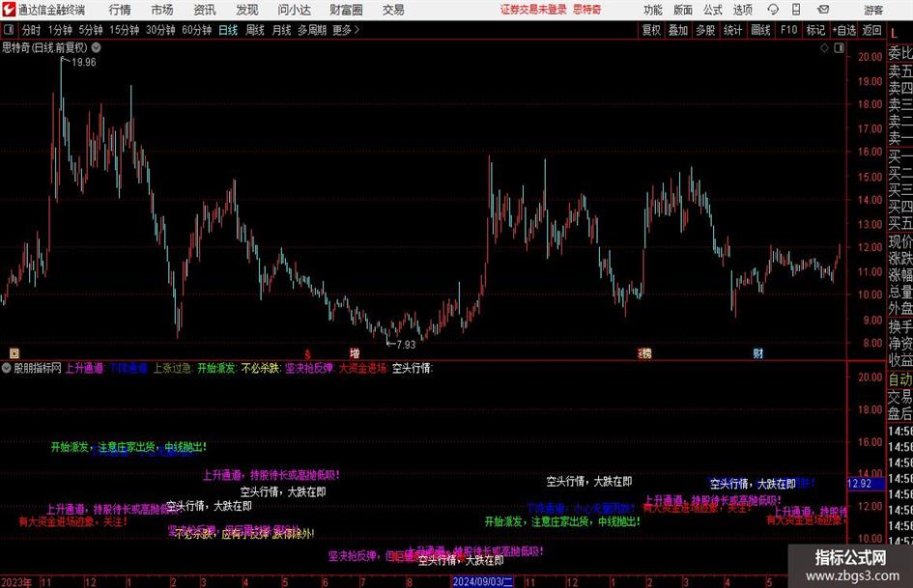
Task: Open the 交易 menu
Action: point(393,10)
